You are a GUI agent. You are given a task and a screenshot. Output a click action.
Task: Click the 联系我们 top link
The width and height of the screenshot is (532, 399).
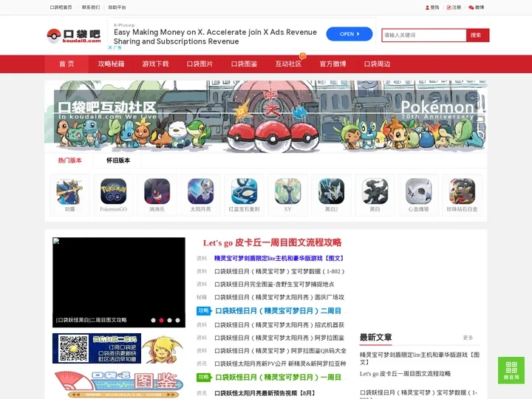click(91, 7)
